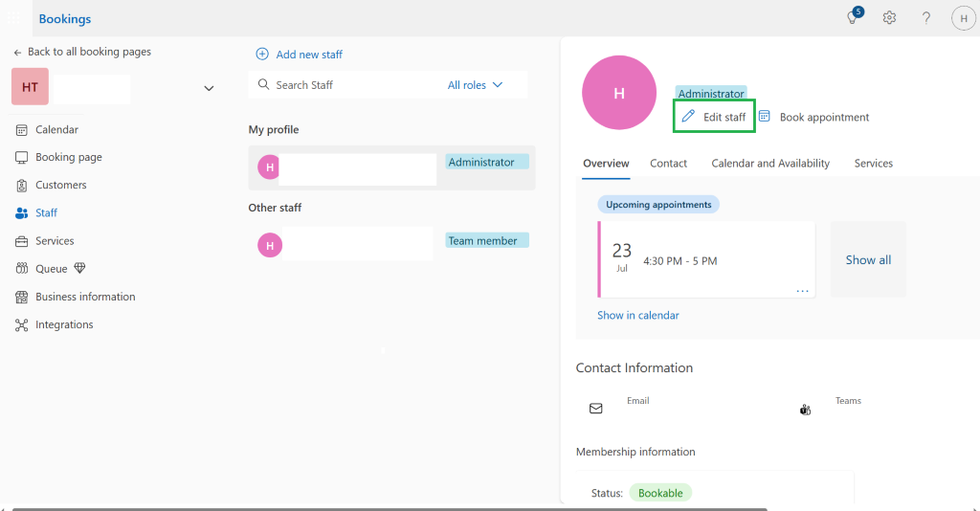Click the Bookable status badge
This screenshot has height=511, width=980.
660,493
